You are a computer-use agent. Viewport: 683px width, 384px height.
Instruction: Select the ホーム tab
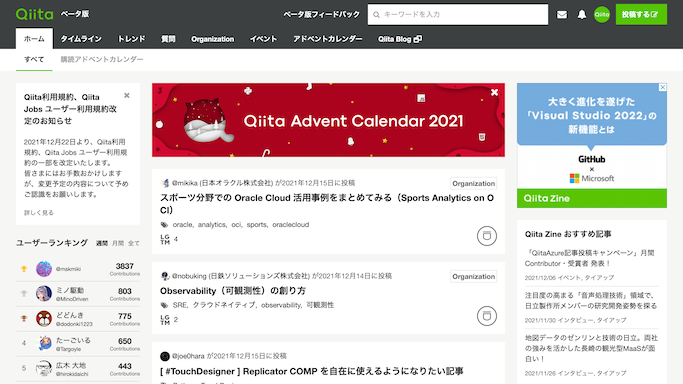34,39
